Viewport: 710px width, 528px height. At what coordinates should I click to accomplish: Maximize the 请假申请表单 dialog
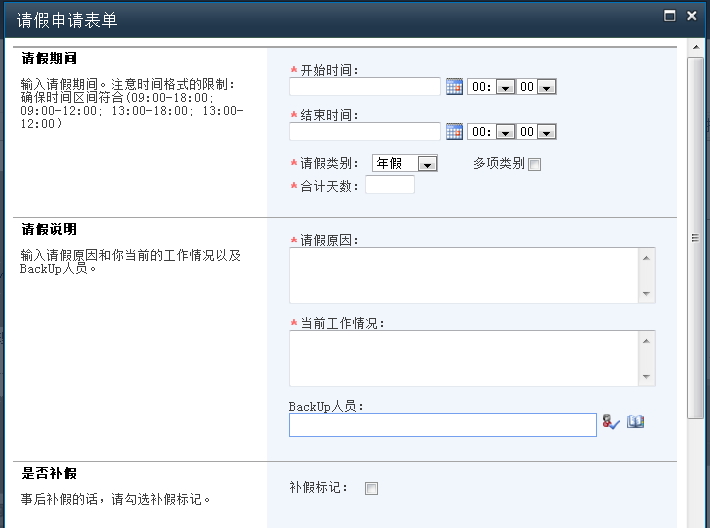(669, 16)
